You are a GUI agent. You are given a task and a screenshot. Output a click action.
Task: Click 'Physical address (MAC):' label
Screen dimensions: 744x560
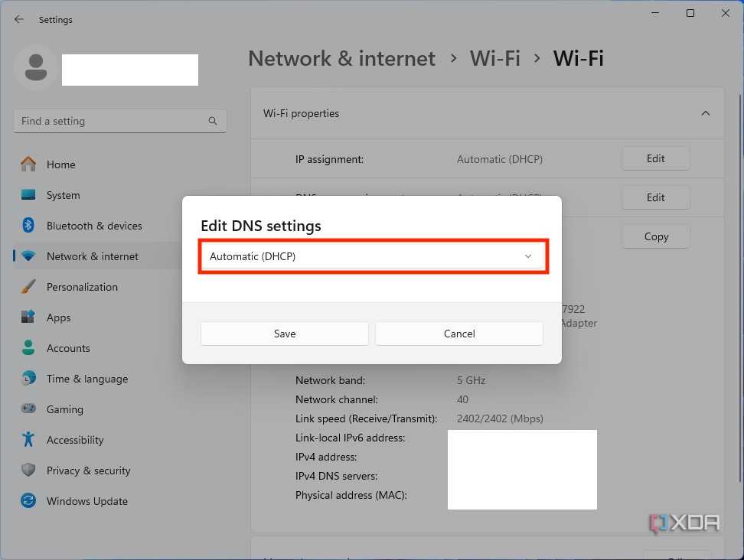(x=351, y=496)
